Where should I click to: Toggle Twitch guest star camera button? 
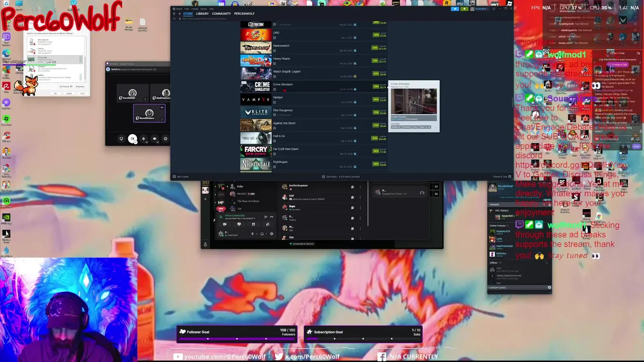coord(132,139)
